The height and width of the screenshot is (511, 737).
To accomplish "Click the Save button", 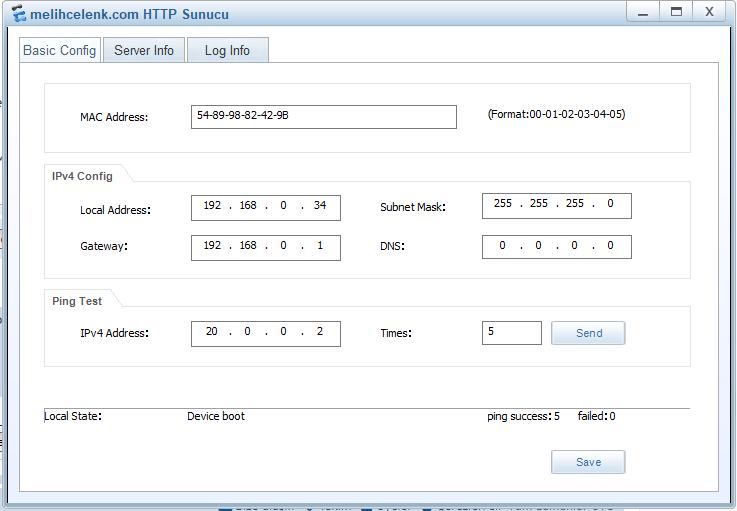I will coord(588,462).
